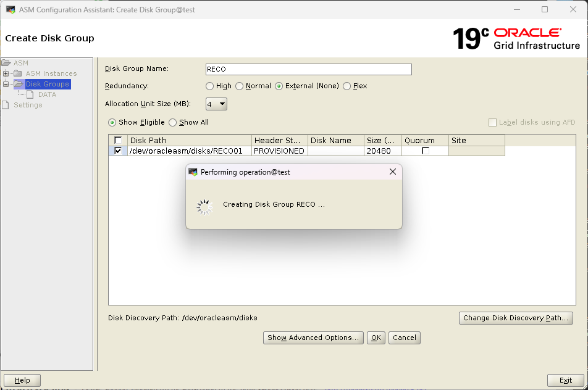Select Flex redundancy radio button

click(x=347, y=86)
